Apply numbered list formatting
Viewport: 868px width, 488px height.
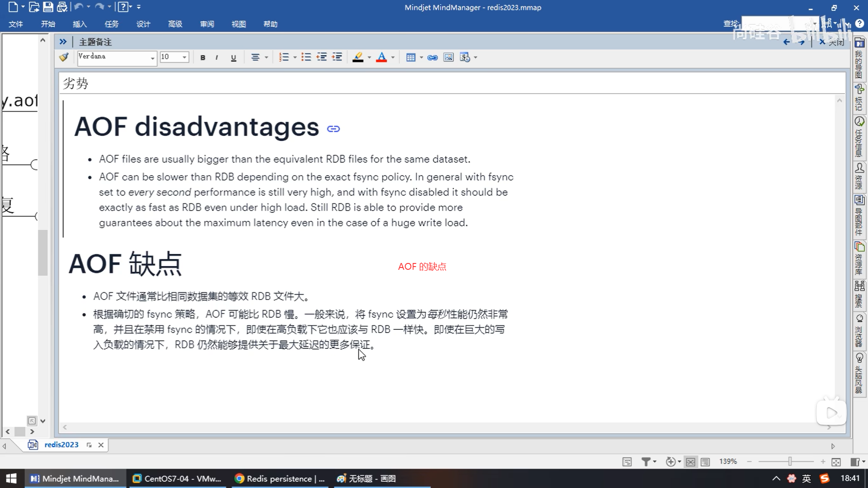tap(283, 57)
